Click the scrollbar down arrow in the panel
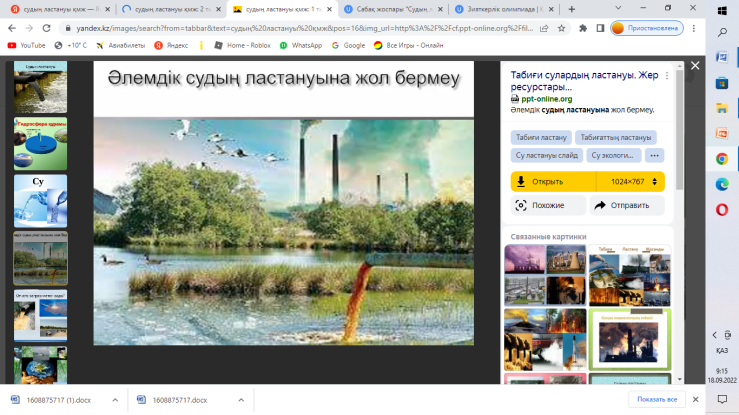 coord(679,379)
